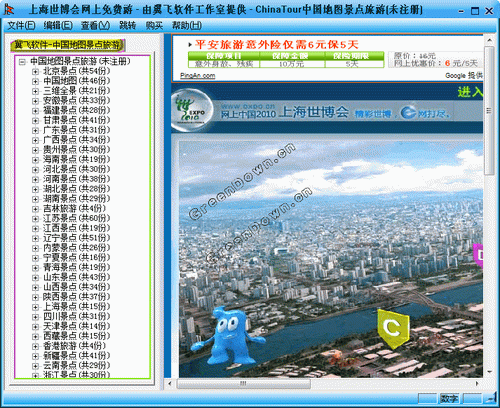Select 山东景点 (共43份) in tree
Viewport: 500px width, 408px height.
tap(76, 277)
